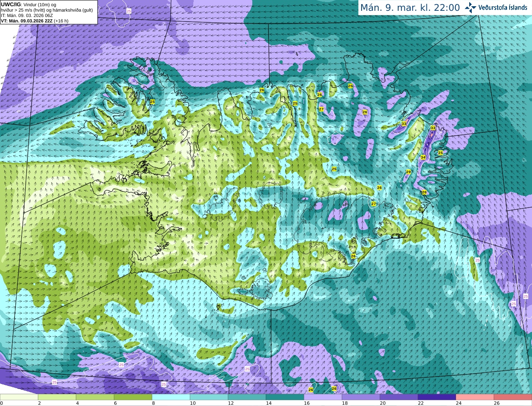Select the "Mán. 9. mar. kl. 22:00" title

point(410,7)
